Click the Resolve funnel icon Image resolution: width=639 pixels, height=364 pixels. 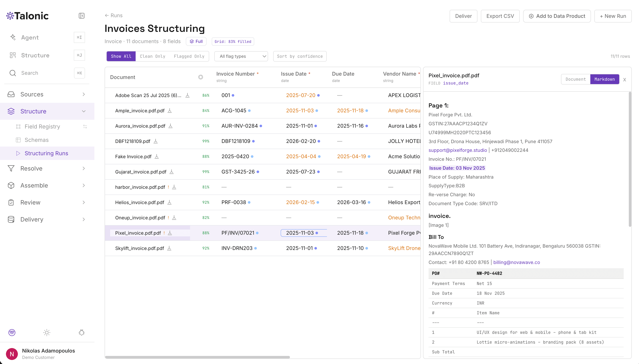pyautogui.click(x=11, y=168)
